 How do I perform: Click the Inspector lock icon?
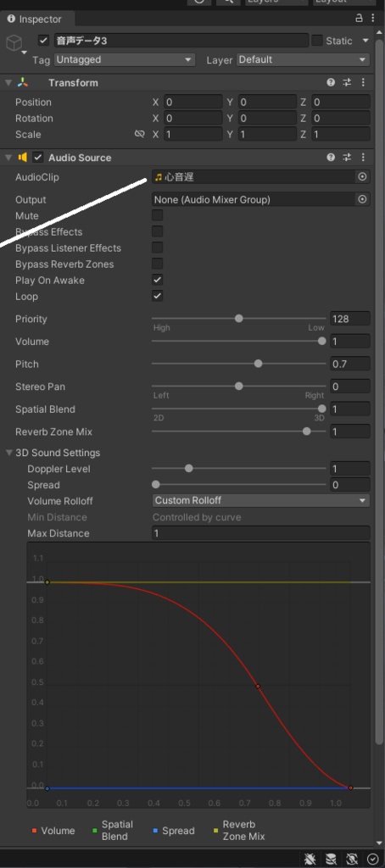point(359,19)
